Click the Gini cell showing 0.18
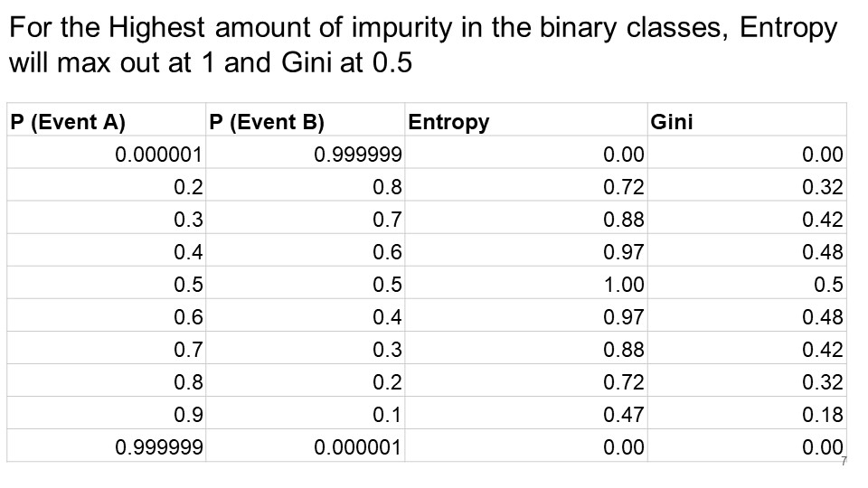The width and height of the screenshot is (868, 488). [x=823, y=415]
